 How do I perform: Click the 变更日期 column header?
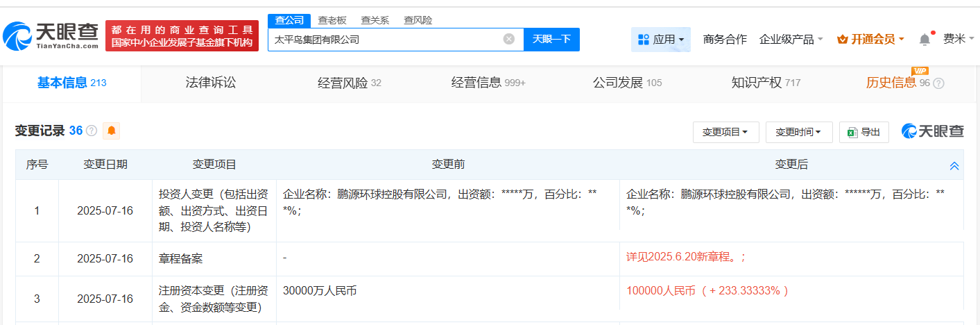(105, 165)
